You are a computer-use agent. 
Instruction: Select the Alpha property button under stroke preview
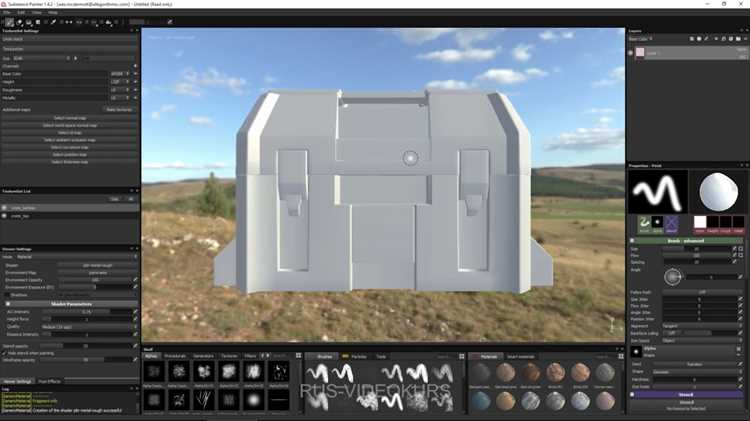[657, 224]
